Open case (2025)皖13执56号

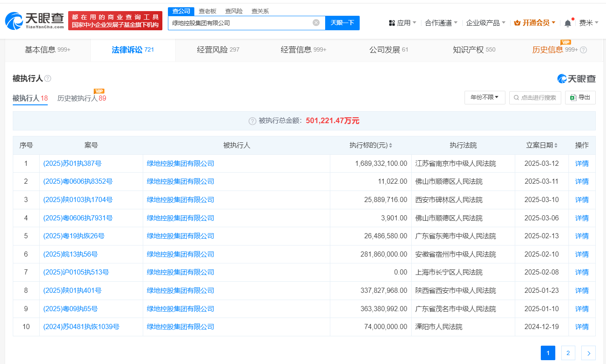[70, 254]
